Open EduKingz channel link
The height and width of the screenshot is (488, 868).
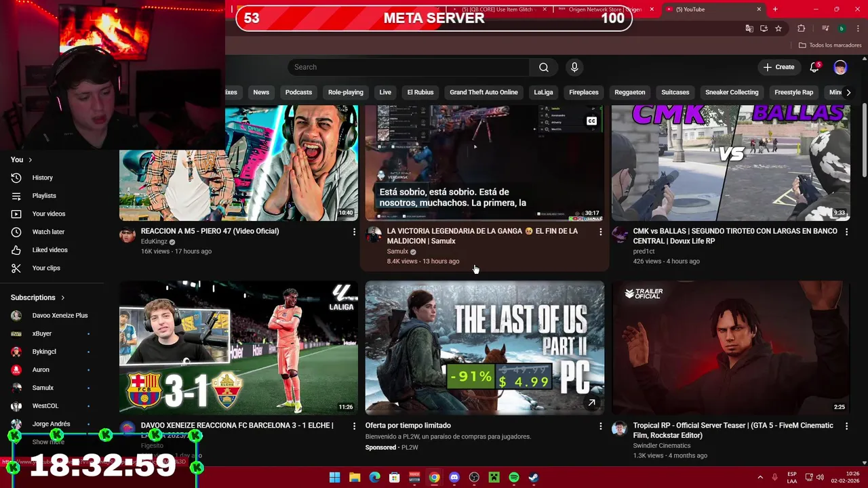[x=154, y=241]
